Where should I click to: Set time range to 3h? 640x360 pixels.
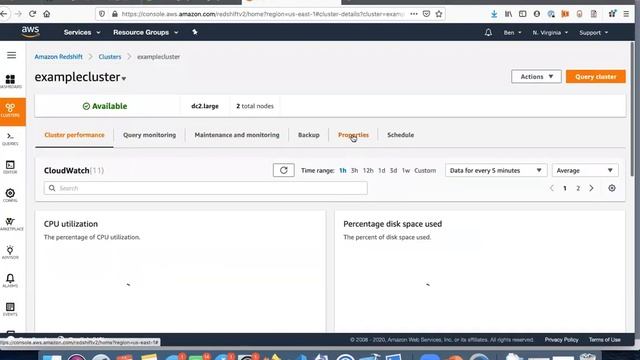[355, 171]
